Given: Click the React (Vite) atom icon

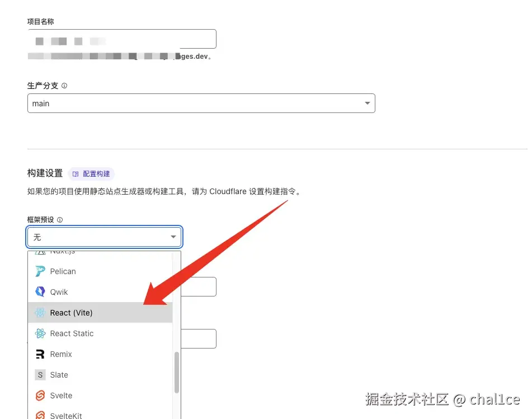Looking at the screenshot, I should point(40,313).
